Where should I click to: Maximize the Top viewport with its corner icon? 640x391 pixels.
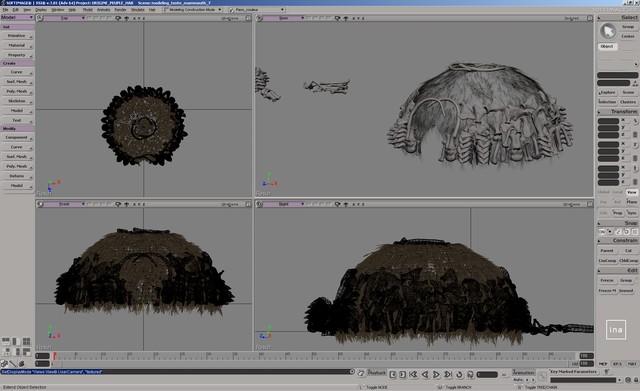[248, 18]
